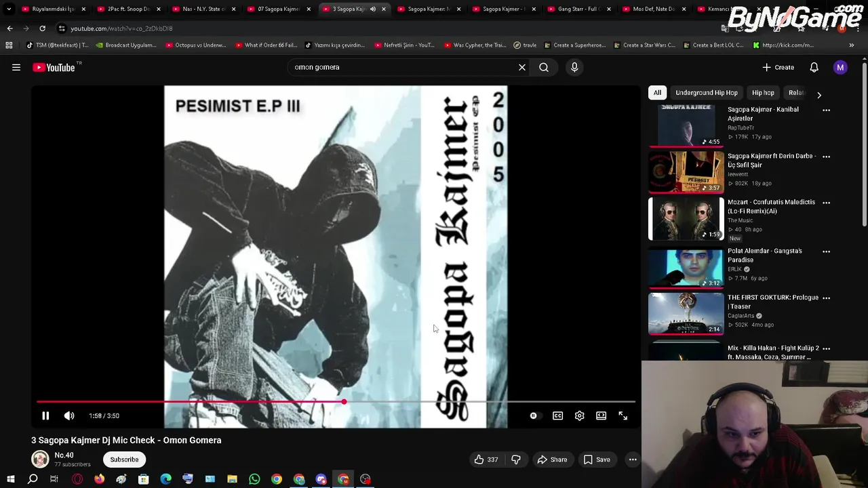Open the Broadcast Uygulam... bookmark
Image resolution: width=868 pixels, height=488 pixels.
pos(126,45)
